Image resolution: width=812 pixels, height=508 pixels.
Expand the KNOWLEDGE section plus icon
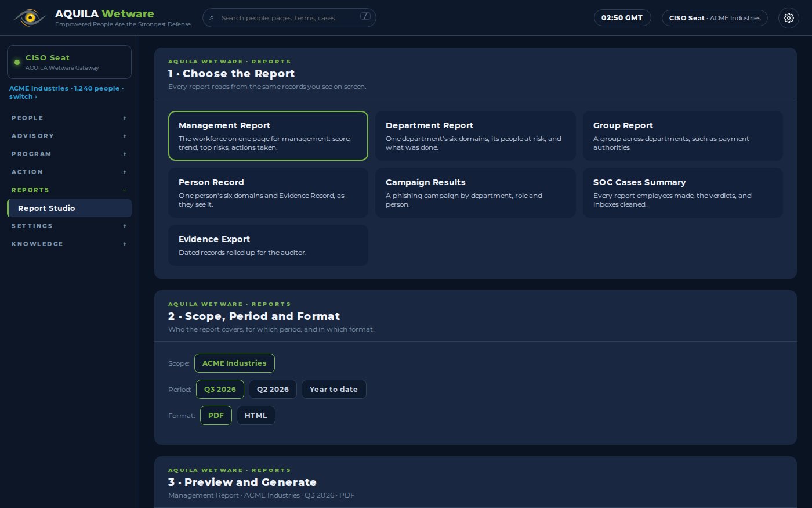click(x=125, y=244)
